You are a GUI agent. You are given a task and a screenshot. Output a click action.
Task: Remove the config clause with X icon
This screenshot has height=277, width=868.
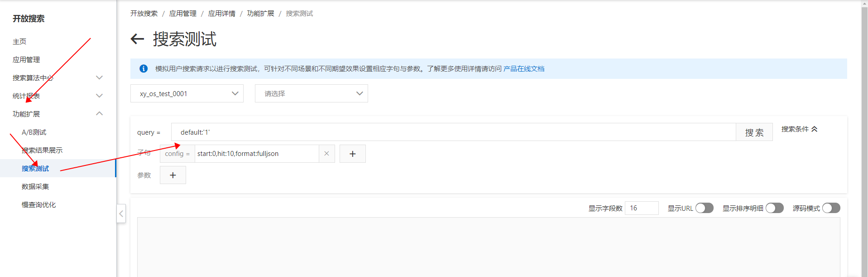[326, 154]
